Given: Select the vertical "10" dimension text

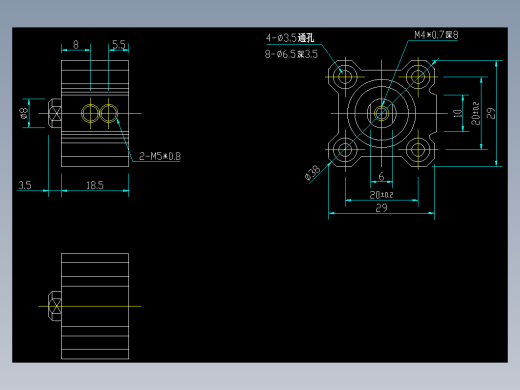Looking at the screenshot, I should point(458,113).
